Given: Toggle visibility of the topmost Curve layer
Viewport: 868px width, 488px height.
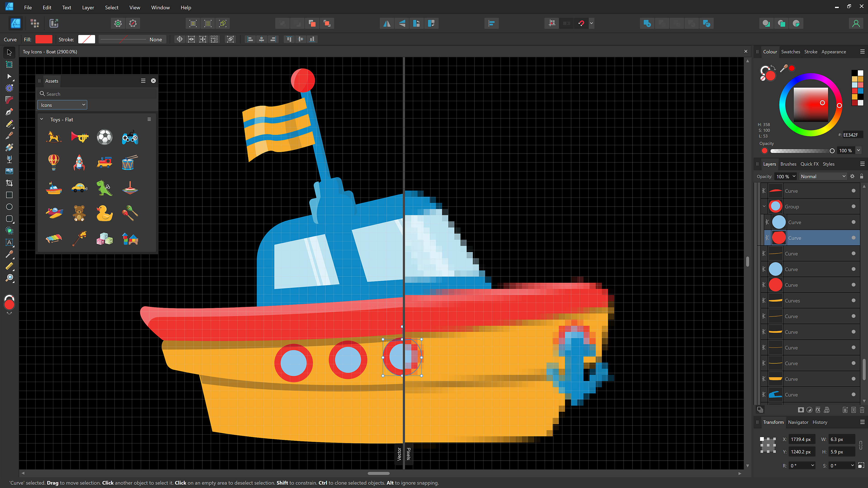Looking at the screenshot, I should click(854, 191).
